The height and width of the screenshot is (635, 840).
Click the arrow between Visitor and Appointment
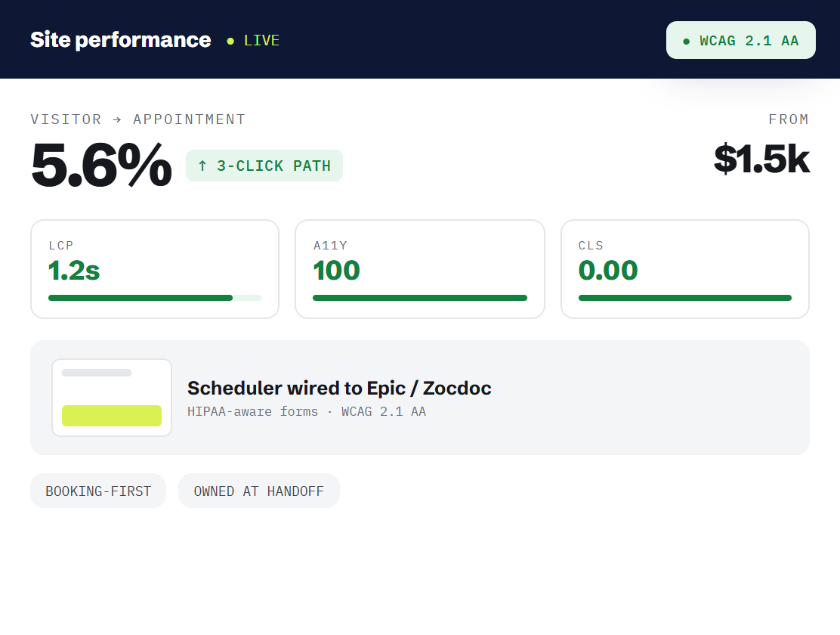tap(117, 119)
